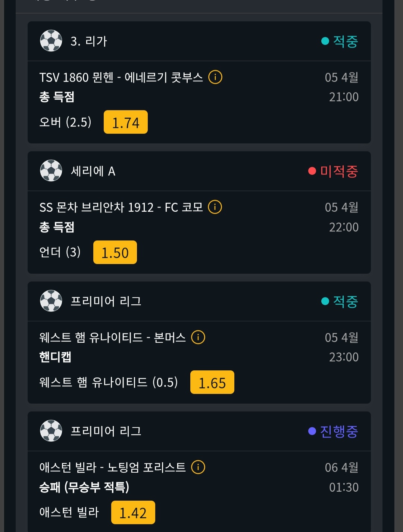The width and height of the screenshot is (403, 532).
Task: Click soccer ball icon of Aston Villa match card
Action: [51, 431]
